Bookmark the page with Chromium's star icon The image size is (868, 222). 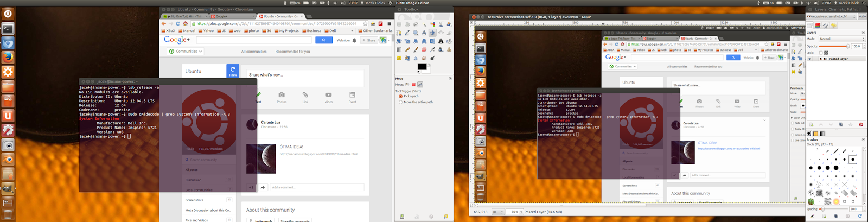click(x=365, y=23)
